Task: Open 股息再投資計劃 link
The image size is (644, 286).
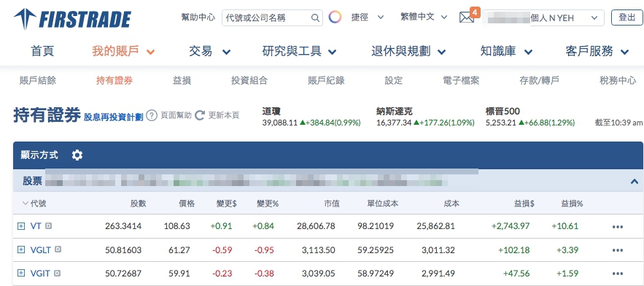Action: 113,117
